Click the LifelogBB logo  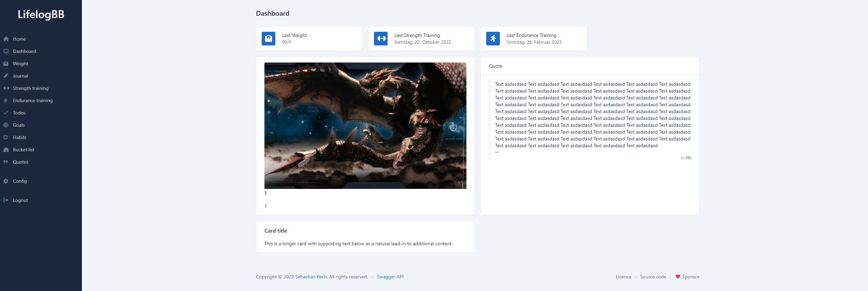(41, 14)
